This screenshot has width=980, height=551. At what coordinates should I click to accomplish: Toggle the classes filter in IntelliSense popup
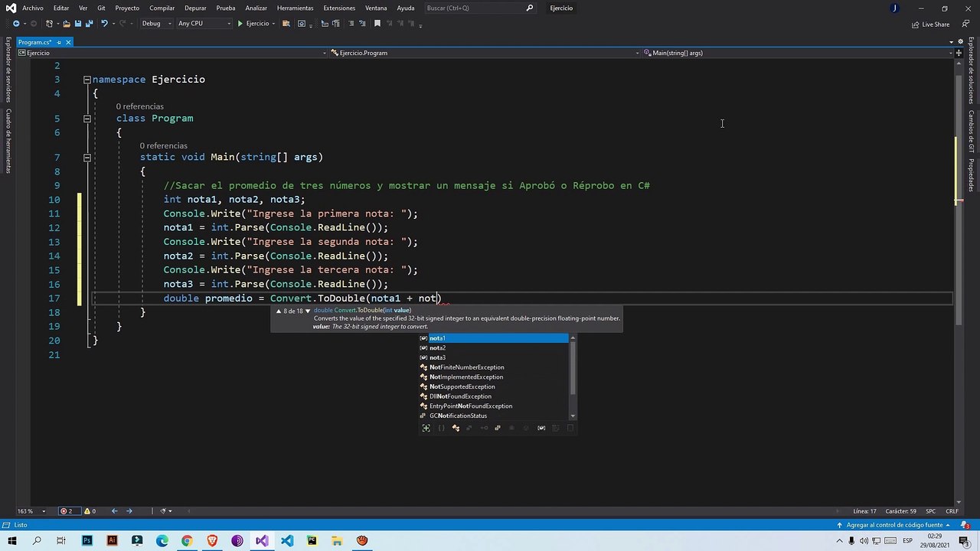[x=456, y=428]
